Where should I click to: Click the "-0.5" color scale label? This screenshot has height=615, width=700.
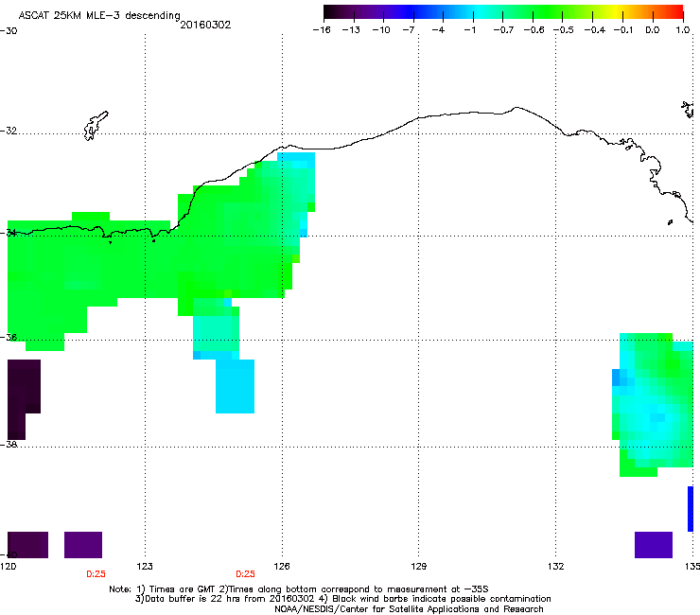(x=564, y=30)
